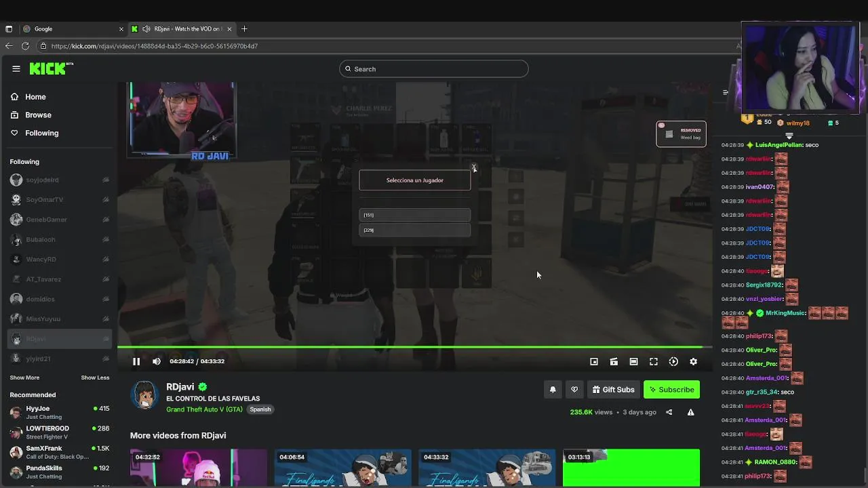Open video player settings gear
Viewport: 868px width, 488px height.
pyautogui.click(x=693, y=362)
